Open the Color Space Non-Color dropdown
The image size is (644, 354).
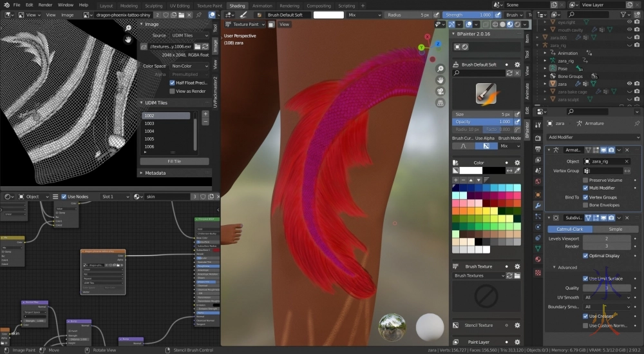coord(189,66)
